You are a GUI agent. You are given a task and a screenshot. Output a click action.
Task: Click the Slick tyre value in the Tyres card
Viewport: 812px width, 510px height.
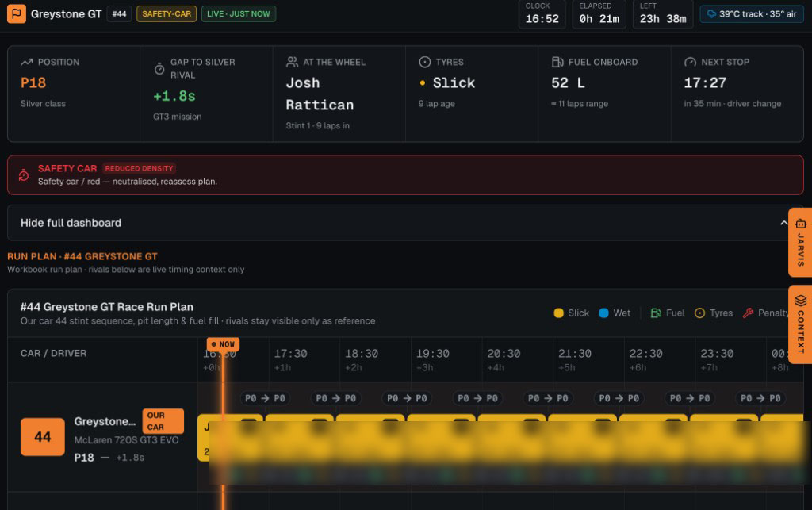454,82
